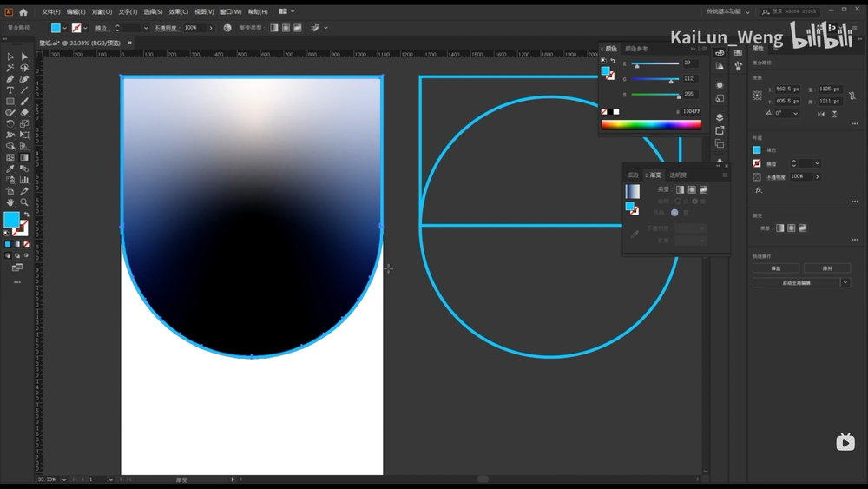The height and width of the screenshot is (489, 868).
Task: Click the recolor artwork wheel icon
Action: click(227, 28)
